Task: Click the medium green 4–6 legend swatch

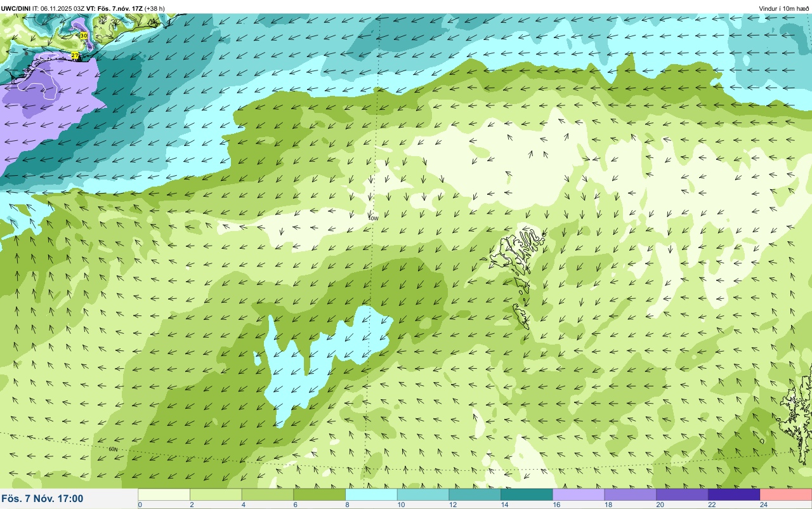Action: 268,494
